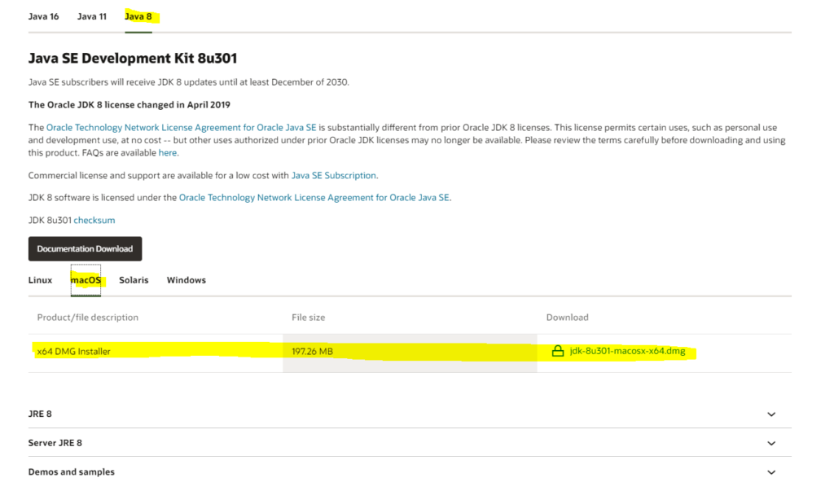Open the Linux platform tab
Screen dimensions: 834x504
coord(40,279)
